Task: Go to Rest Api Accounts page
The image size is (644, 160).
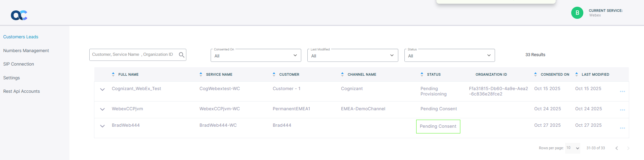Action: pos(22,91)
